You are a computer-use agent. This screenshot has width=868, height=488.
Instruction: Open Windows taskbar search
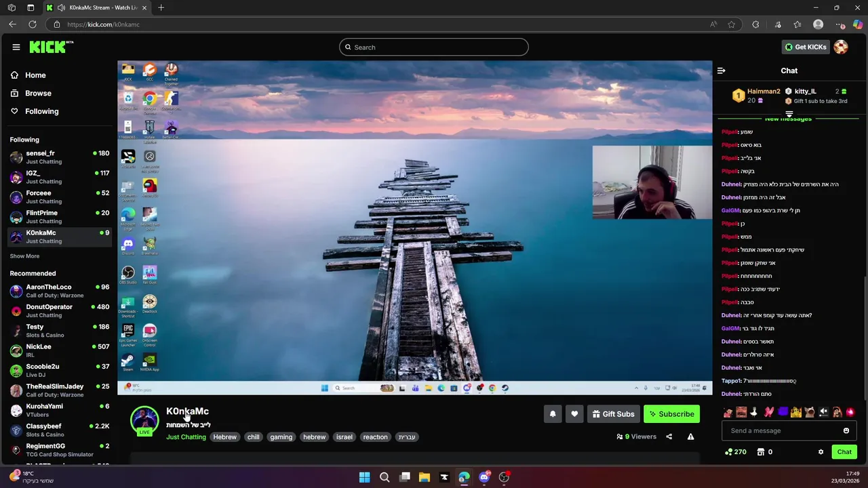point(384,477)
